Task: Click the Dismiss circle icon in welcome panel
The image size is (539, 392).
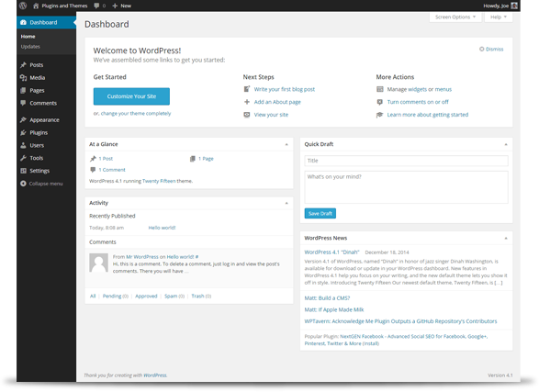Action: pyautogui.click(x=481, y=50)
